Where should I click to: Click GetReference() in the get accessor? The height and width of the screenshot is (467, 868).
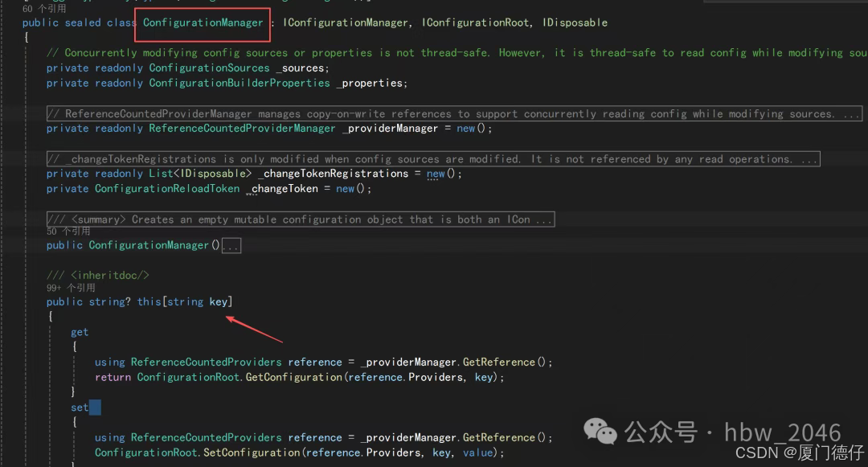click(x=504, y=362)
